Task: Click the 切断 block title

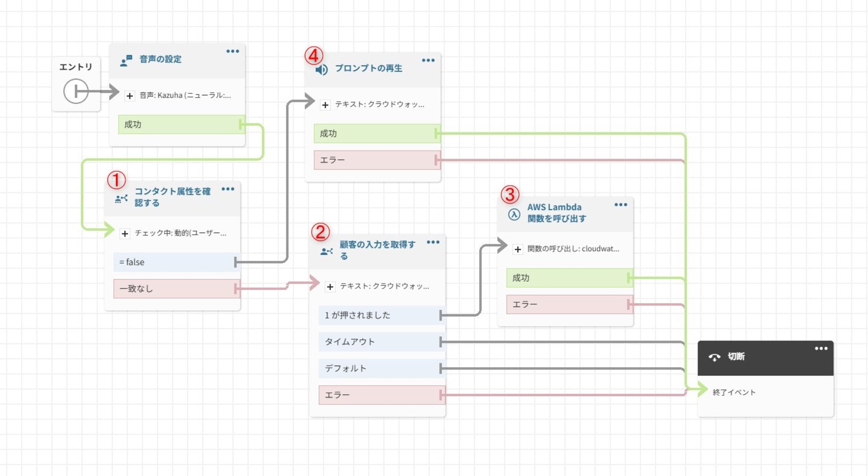Action: (x=736, y=357)
